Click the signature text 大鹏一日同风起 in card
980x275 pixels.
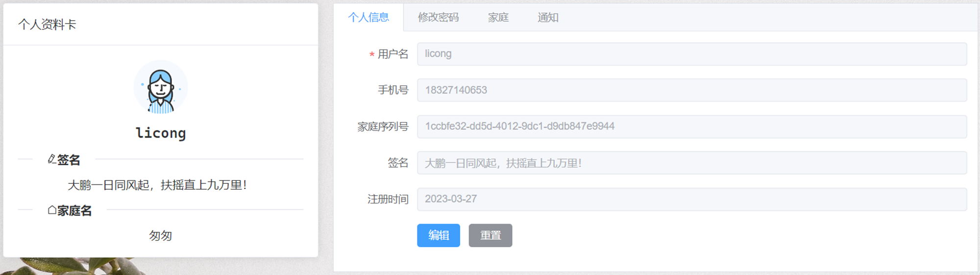[157, 185]
